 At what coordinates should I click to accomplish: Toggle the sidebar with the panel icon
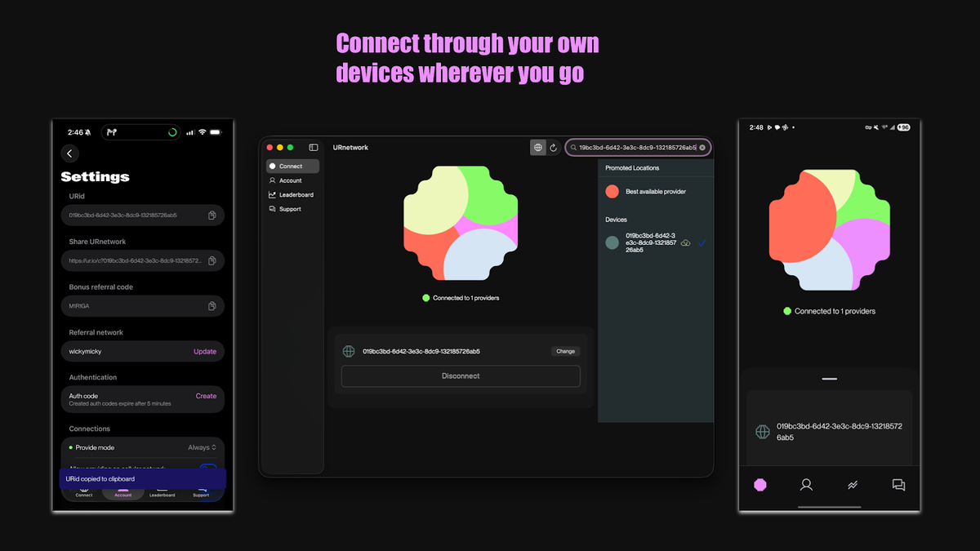tap(314, 147)
